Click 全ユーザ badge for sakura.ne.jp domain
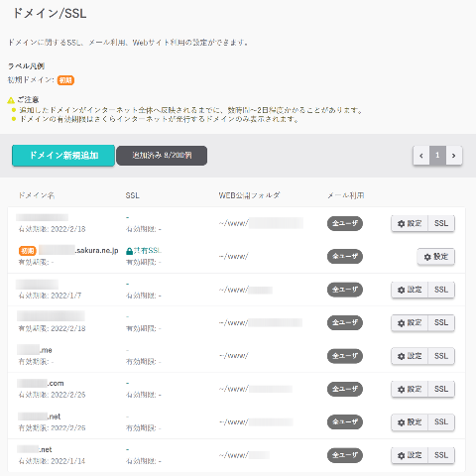The width and height of the screenshot is (476, 476). point(345,257)
